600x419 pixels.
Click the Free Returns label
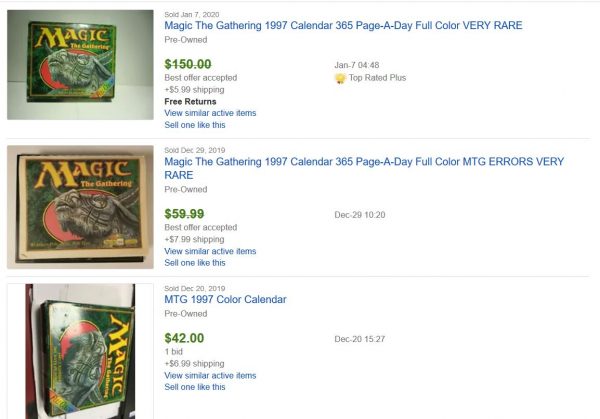pos(190,101)
